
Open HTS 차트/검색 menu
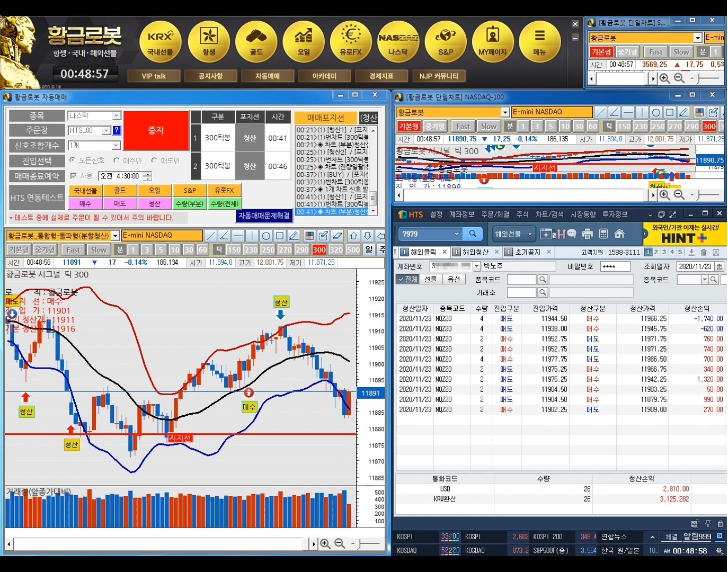click(549, 215)
